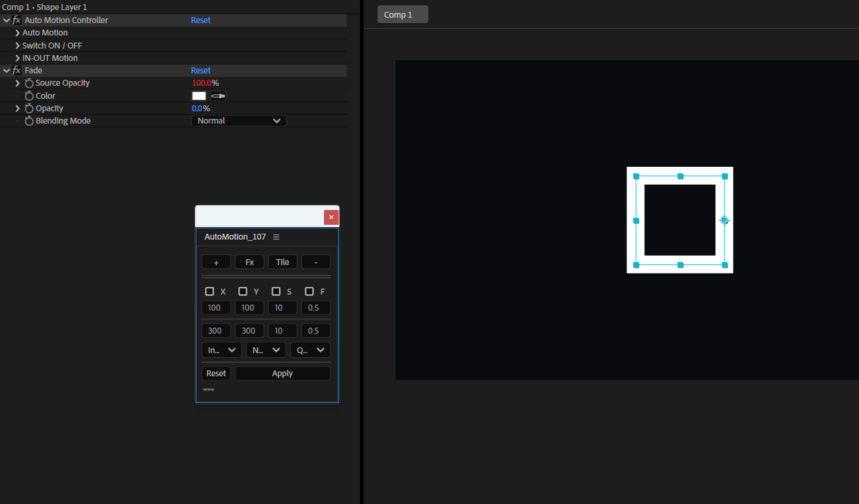Select the Fade color eyedropper
The height and width of the screenshot is (504, 859).
pyautogui.click(x=218, y=96)
